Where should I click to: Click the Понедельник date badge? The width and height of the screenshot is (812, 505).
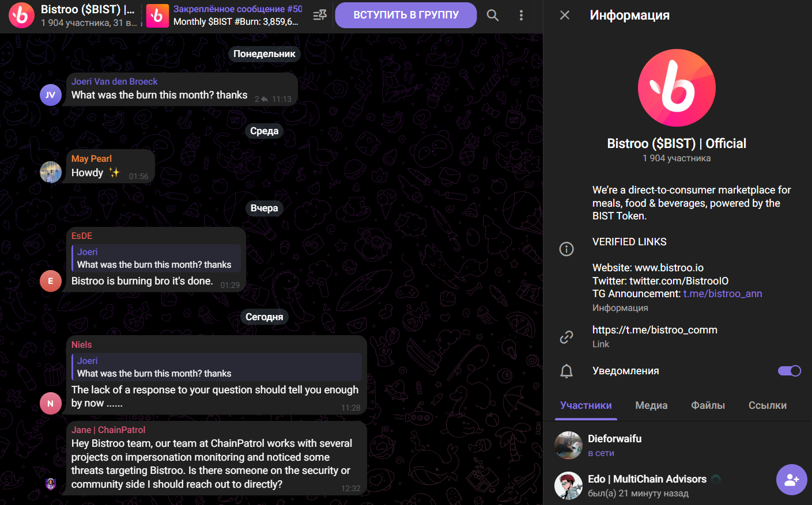pyautogui.click(x=265, y=54)
